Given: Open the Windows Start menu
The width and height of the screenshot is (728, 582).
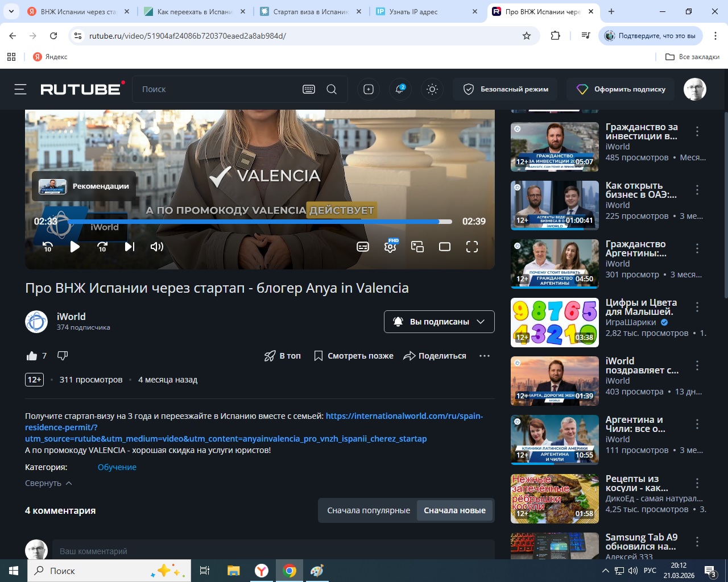Looking at the screenshot, I should pyautogui.click(x=14, y=571).
